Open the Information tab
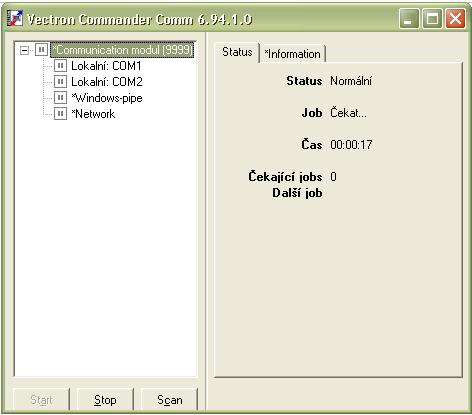Image resolution: width=472 pixels, height=415 pixels. tap(292, 54)
